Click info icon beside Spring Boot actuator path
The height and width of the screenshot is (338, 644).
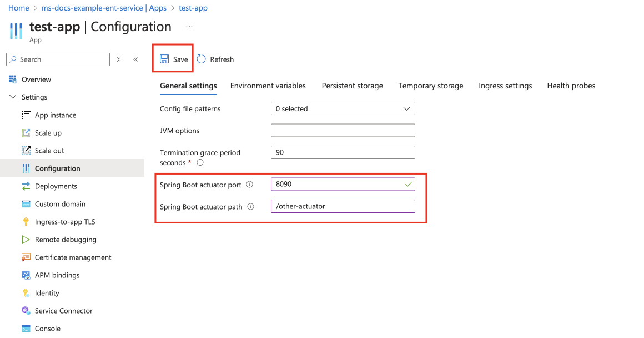tap(250, 207)
